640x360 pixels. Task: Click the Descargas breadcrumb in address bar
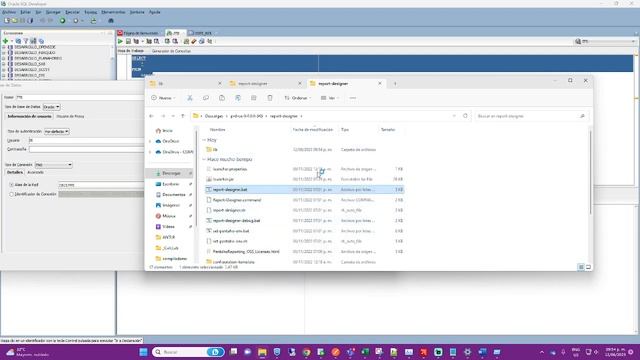213,116
